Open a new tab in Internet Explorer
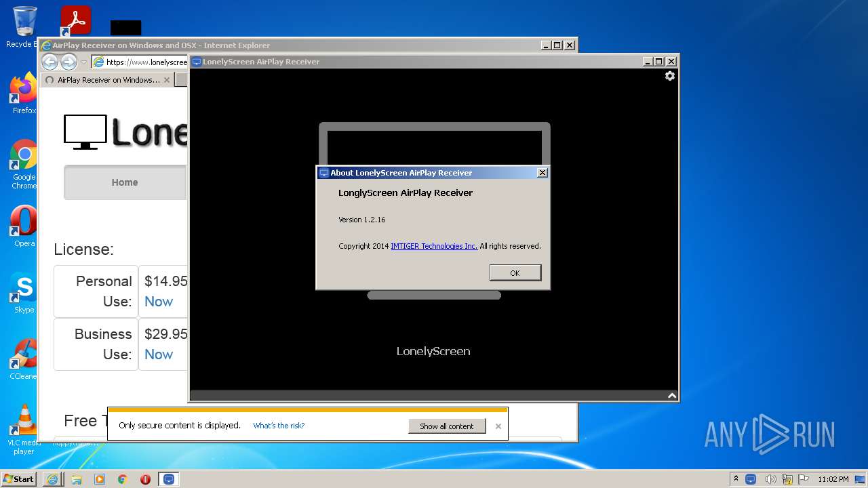This screenshot has height=488, width=868. (181, 80)
